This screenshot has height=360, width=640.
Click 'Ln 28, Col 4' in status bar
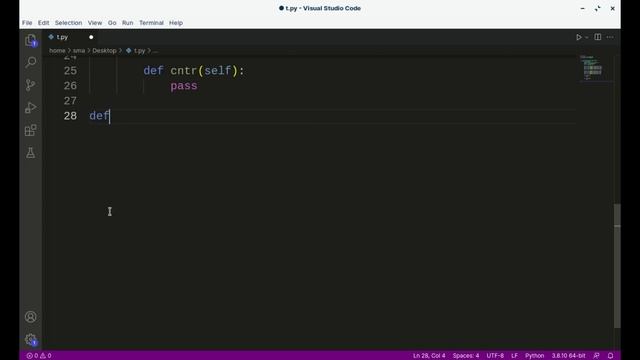[x=429, y=356]
